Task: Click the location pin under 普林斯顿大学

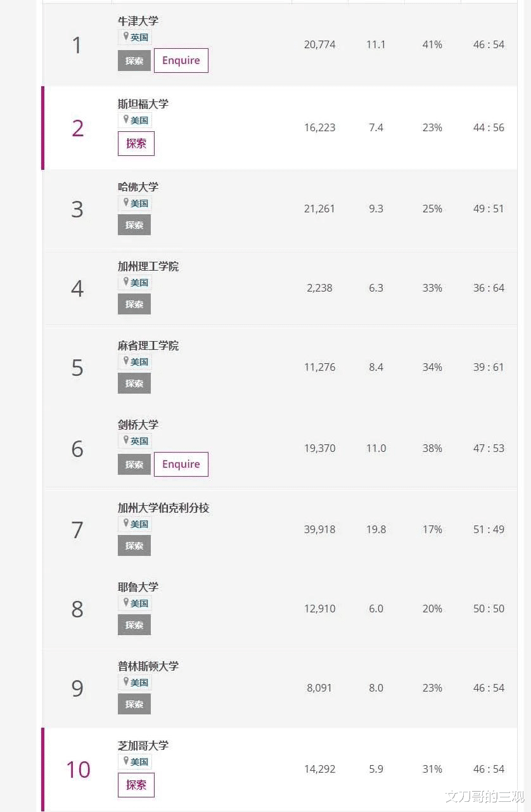Action: [x=126, y=682]
